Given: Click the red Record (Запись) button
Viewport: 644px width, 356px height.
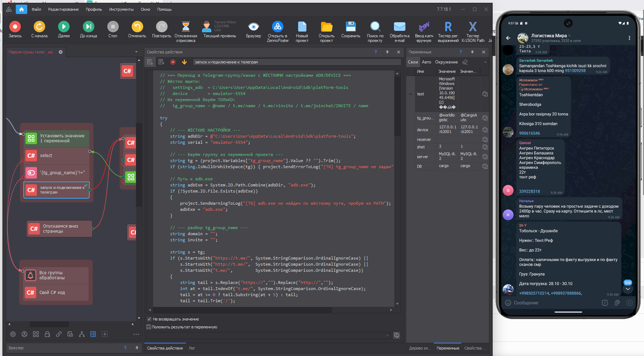Looking at the screenshot, I should tap(15, 27).
